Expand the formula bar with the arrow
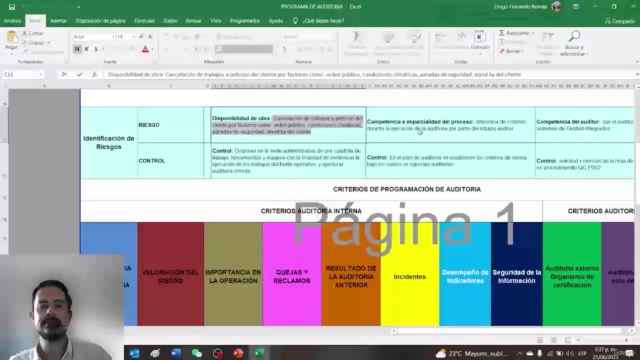The image size is (640, 360). point(637,75)
